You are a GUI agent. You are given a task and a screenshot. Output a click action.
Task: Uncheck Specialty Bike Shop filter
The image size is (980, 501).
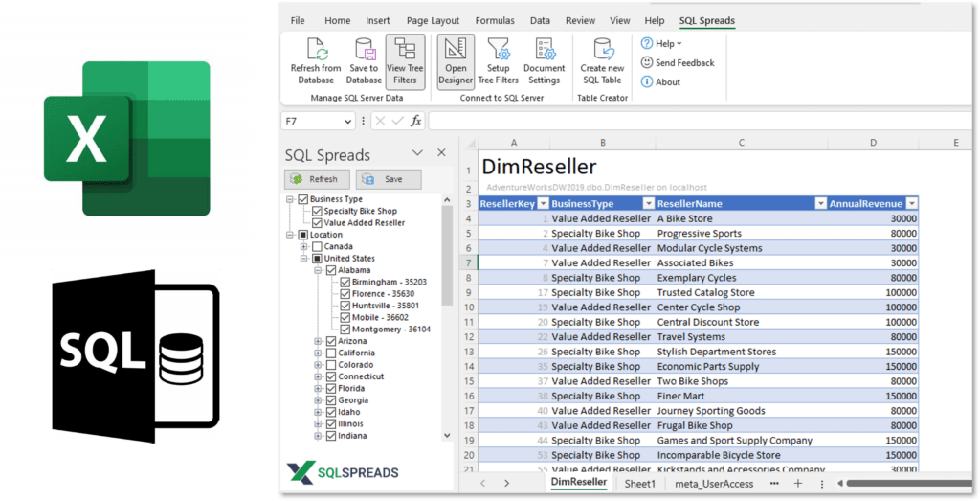coord(317,212)
